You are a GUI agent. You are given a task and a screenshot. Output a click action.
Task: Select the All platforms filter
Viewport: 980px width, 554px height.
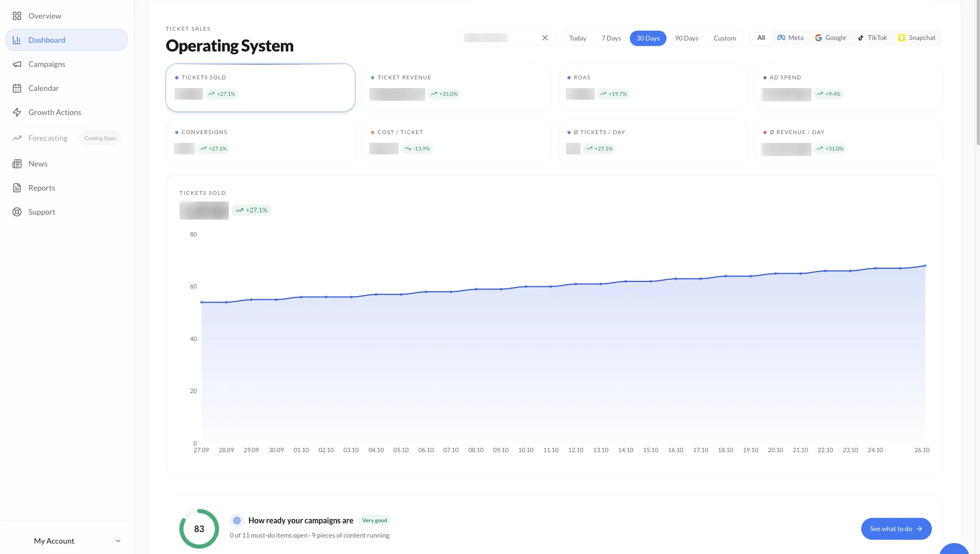click(x=761, y=38)
